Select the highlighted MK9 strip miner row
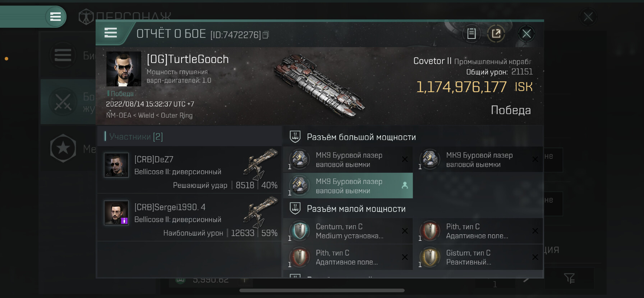Viewport: 644px width, 298px height. [348, 186]
